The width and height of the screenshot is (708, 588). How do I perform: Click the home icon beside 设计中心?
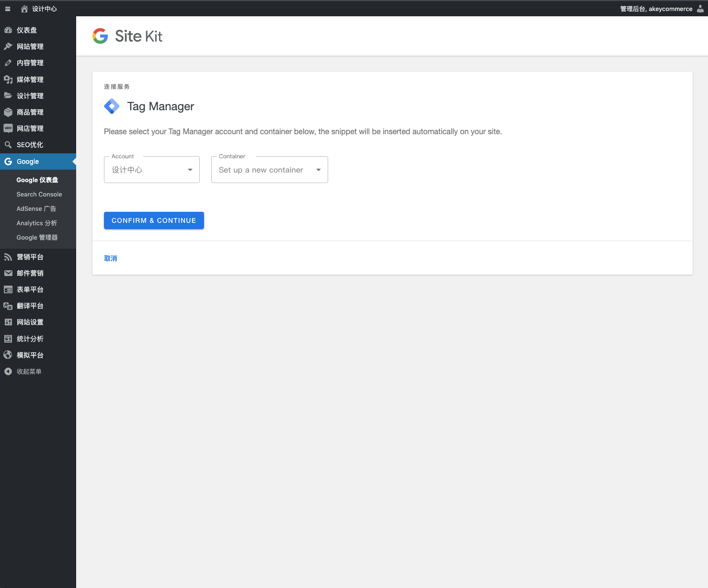pos(24,9)
